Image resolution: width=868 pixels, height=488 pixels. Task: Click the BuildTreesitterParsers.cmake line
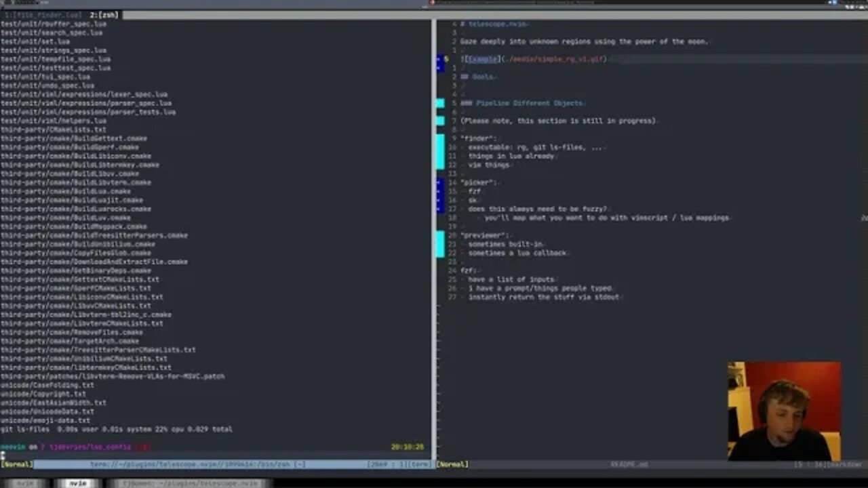pyautogui.click(x=94, y=235)
